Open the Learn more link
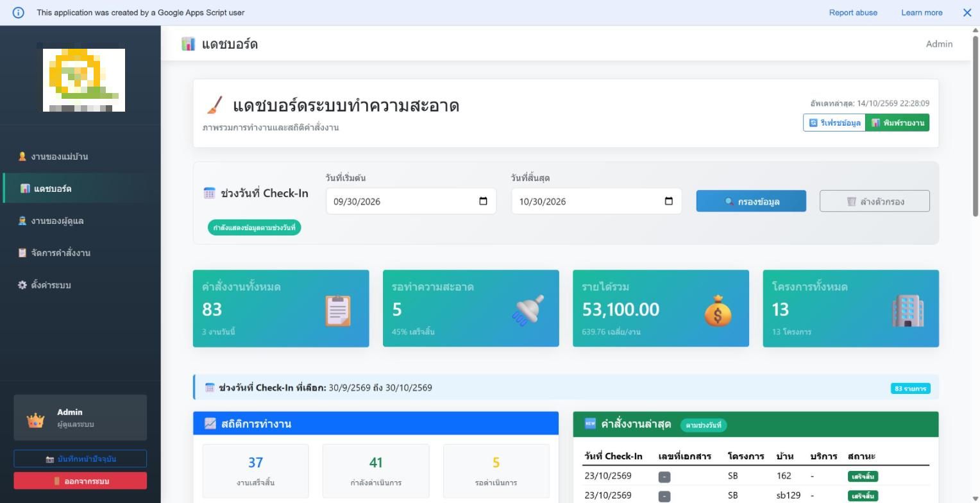This screenshot has width=980, height=503. (922, 13)
